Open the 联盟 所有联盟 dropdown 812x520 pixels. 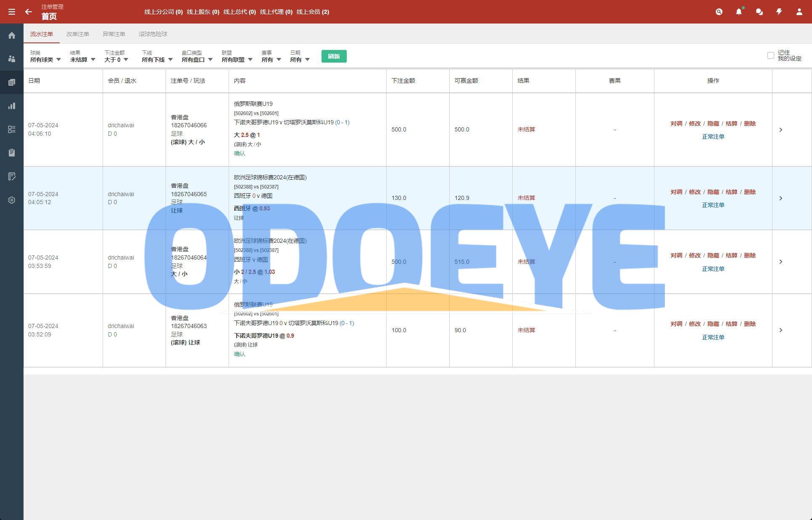point(237,56)
